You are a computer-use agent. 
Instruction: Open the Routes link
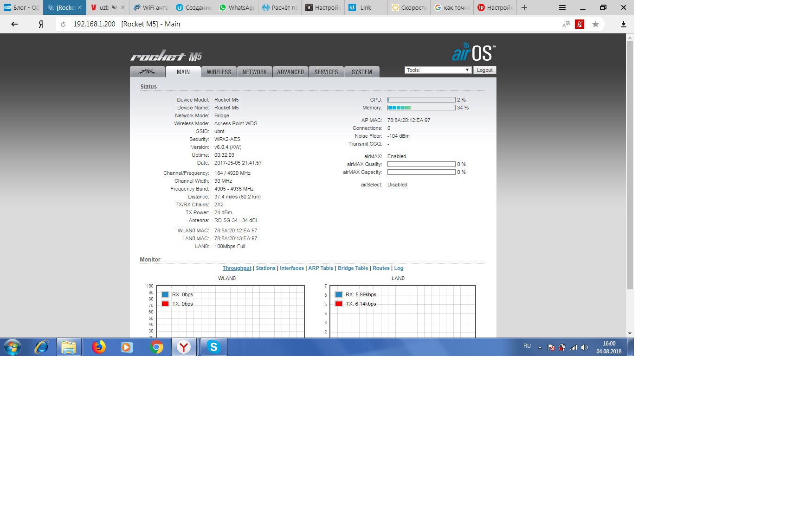pyautogui.click(x=381, y=268)
